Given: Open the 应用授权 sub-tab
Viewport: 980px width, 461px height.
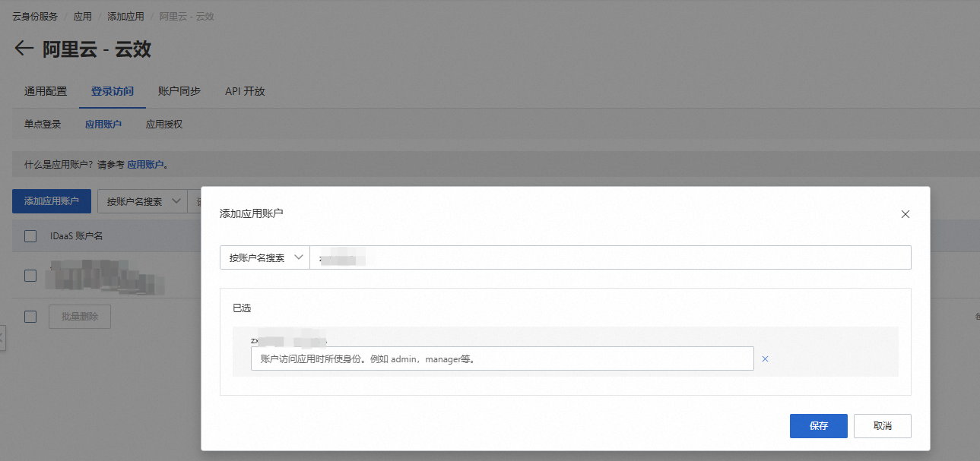Looking at the screenshot, I should pos(164,124).
